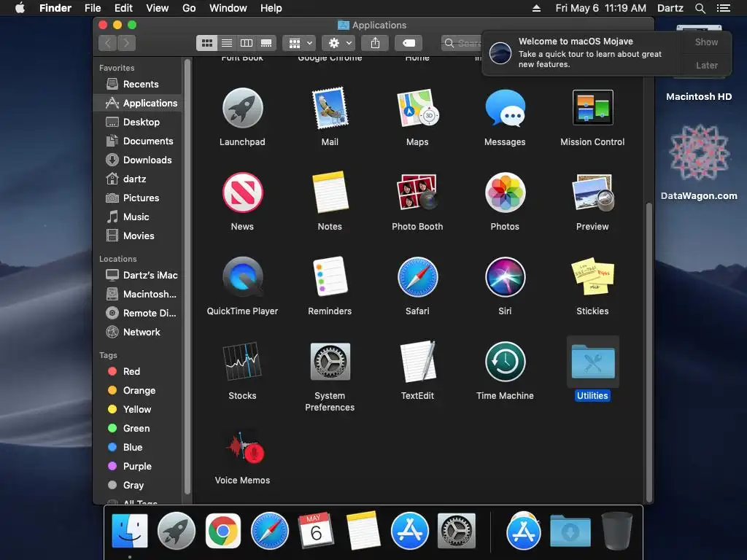The height and width of the screenshot is (560, 747).
Task: Switch to gallery view
Action: pyautogui.click(x=266, y=43)
